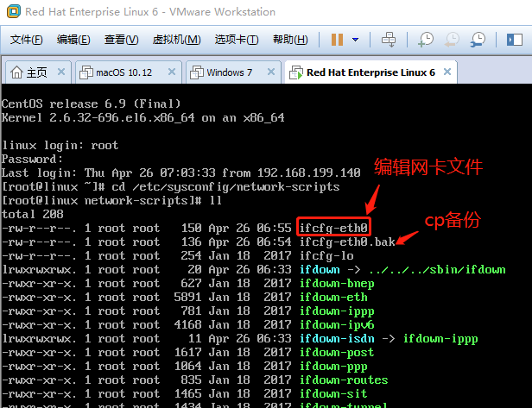Image resolution: width=532 pixels, height=408 pixels.
Task: Select the Red Hat Enterprise Linux 6 tab
Action: pos(370,72)
